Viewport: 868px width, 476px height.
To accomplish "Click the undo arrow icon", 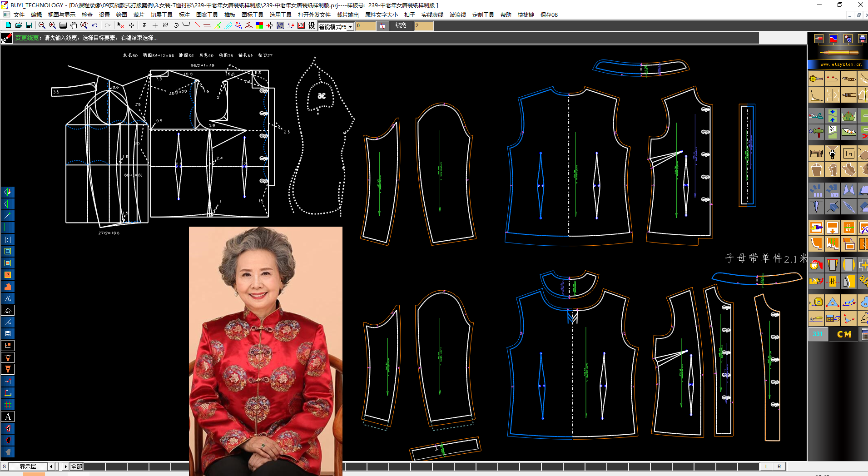I will click(x=94, y=25).
